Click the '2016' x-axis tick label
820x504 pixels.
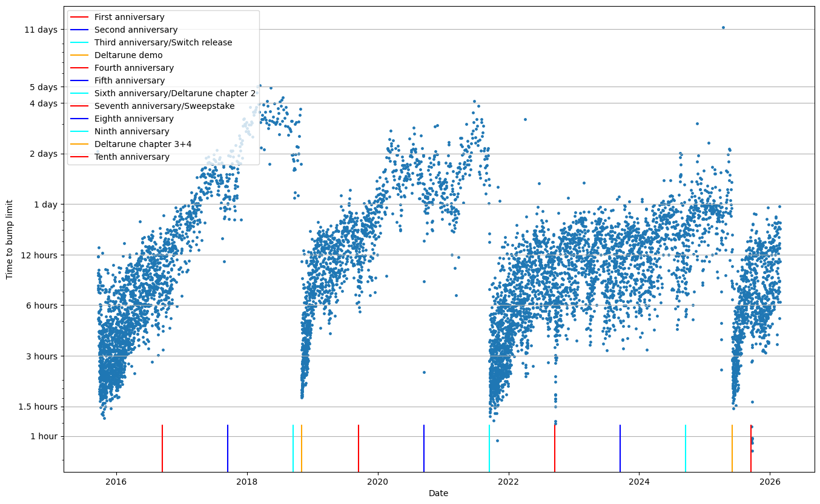pyautogui.click(x=116, y=482)
